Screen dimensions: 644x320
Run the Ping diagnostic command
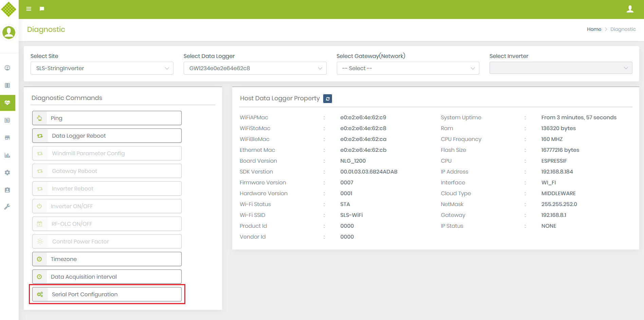tap(107, 118)
